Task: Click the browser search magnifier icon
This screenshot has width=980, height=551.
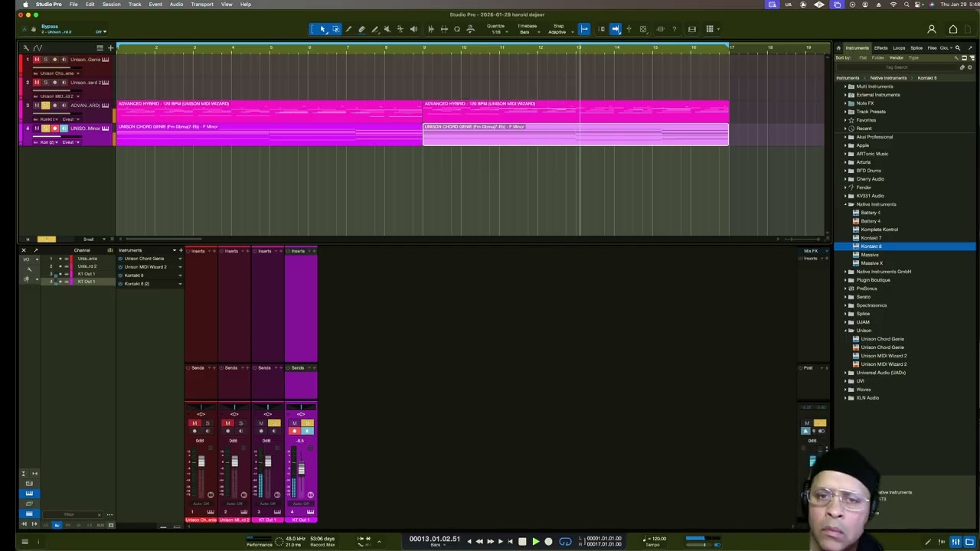Action: pos(957,47)
